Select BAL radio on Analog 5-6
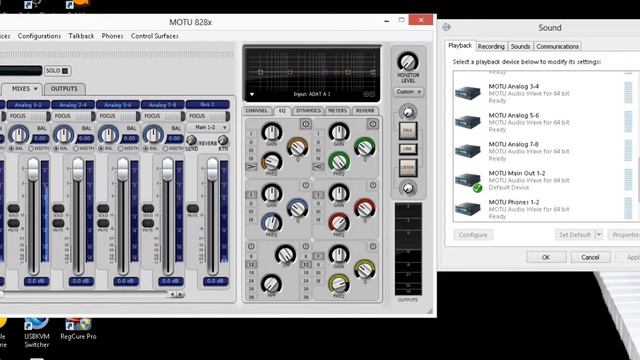 pos(101,149)
